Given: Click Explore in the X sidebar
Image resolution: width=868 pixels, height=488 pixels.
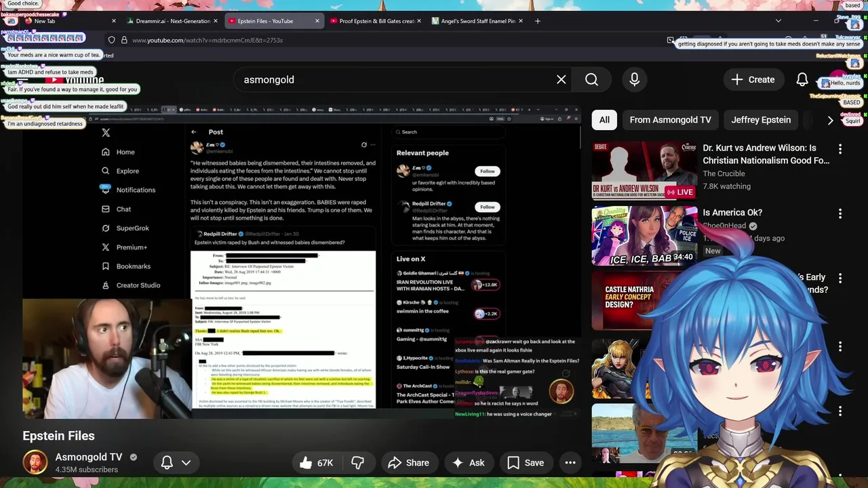Looking at the screenshot, I should [x=127, y=171].
